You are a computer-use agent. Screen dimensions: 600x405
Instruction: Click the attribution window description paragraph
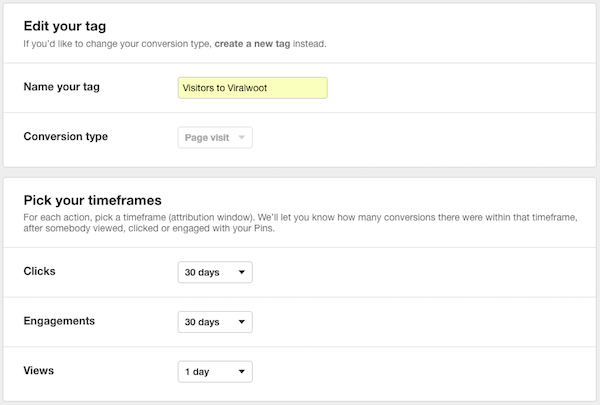point(300,223)
